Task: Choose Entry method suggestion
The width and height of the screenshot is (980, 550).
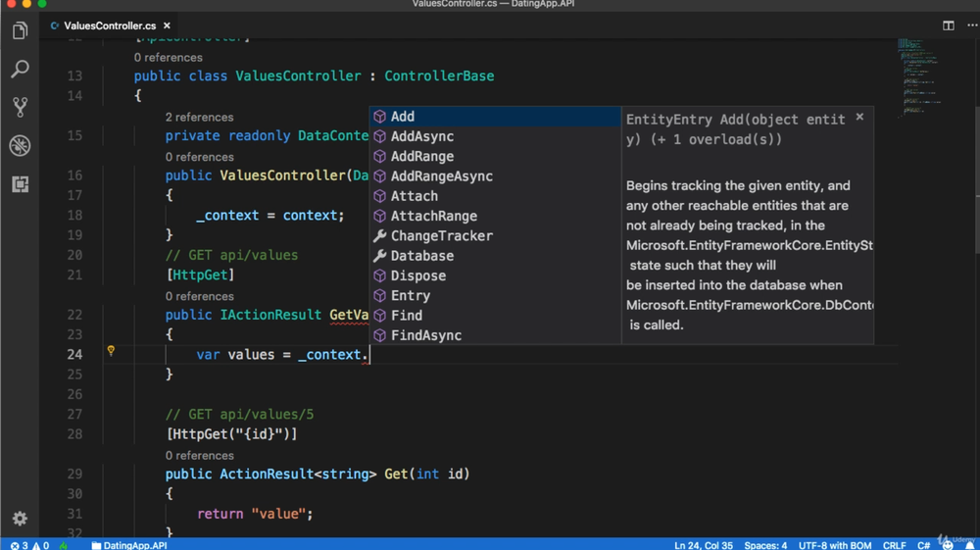Action: [x=495, y=296]
